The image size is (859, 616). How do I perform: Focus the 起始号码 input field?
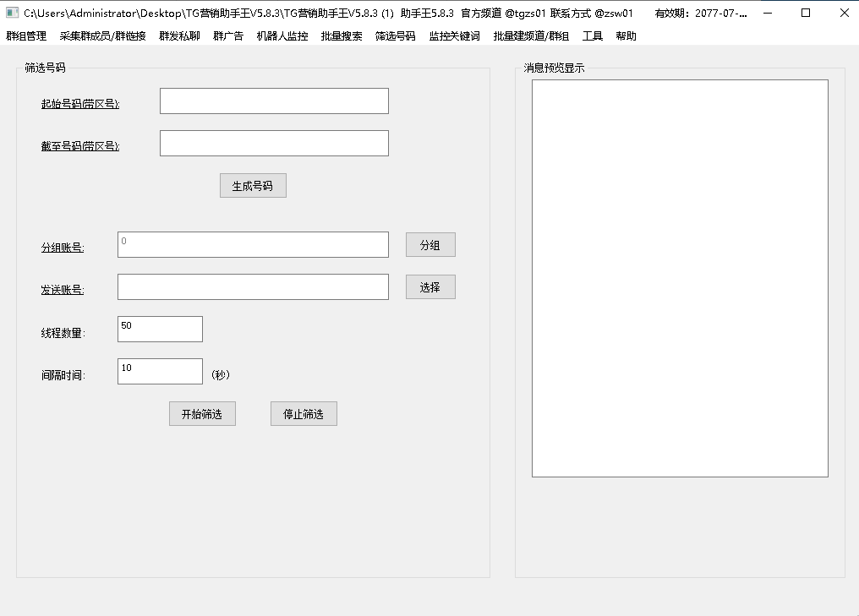coord(274,101)
